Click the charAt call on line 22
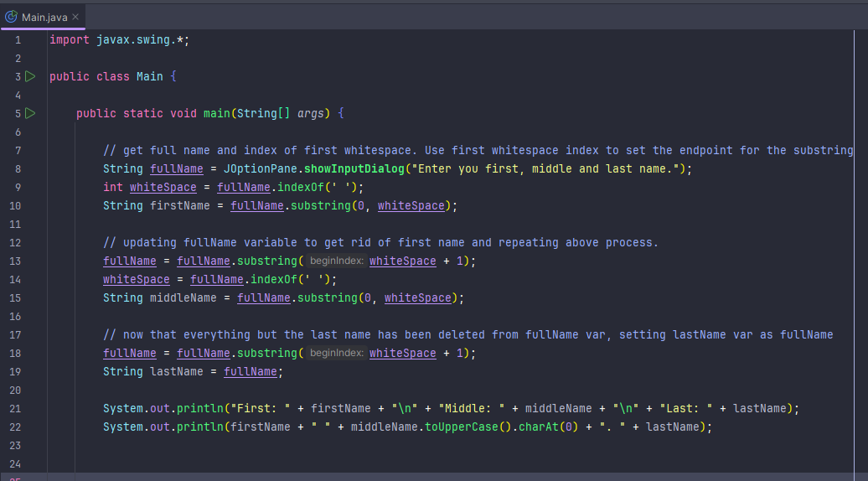Viewport: 868px width, 481px height. click(539, 427)
